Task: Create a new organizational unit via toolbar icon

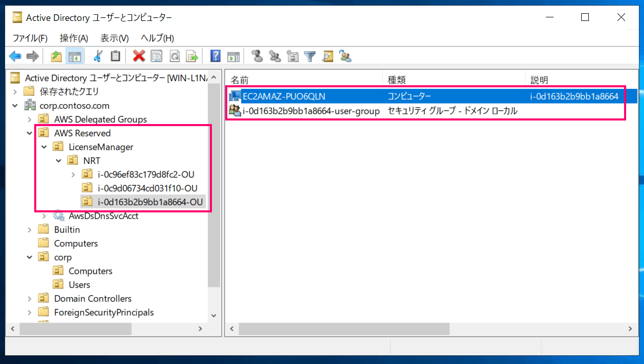Action: [x=292, y=56]
